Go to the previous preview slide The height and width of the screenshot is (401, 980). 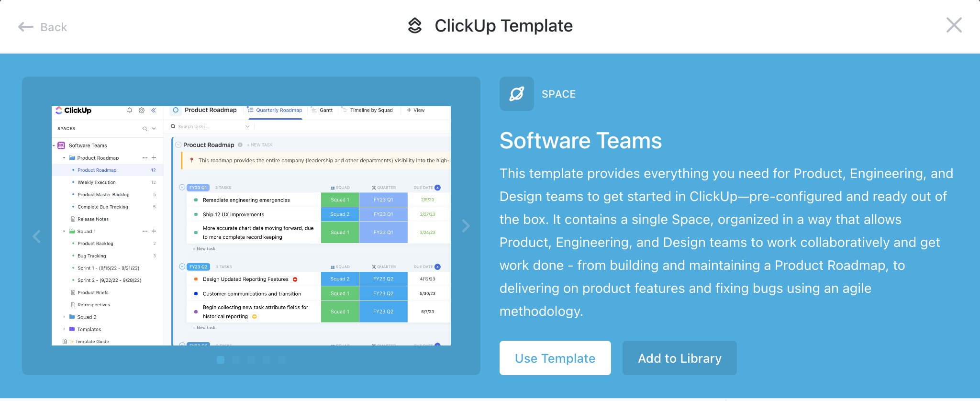pyautogui.click(x=37, y=236)
